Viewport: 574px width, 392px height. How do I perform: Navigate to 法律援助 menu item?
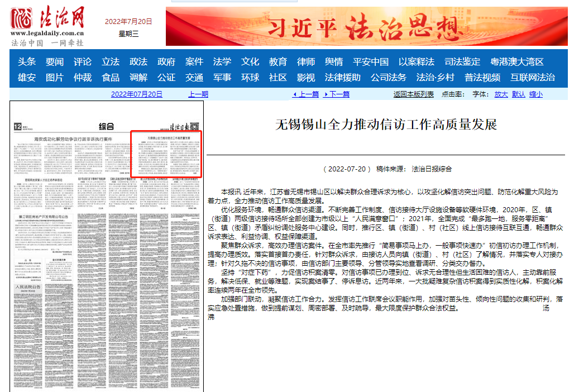[x=342, y=77]
